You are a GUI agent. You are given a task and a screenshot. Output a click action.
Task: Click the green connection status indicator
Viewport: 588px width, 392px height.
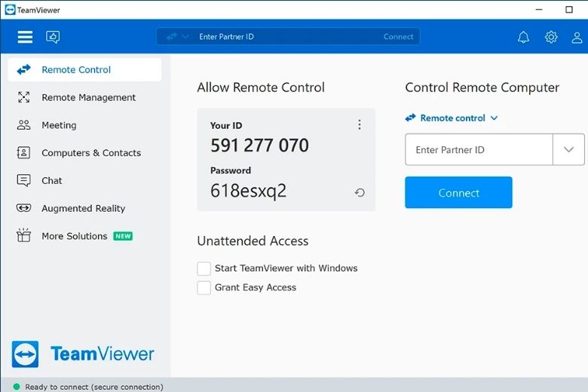(x=17, y=387)
